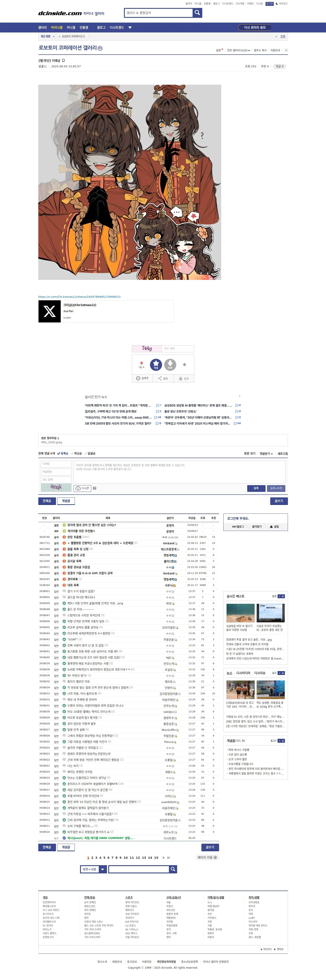Click the 등록 comment submit button

(256, 488)
